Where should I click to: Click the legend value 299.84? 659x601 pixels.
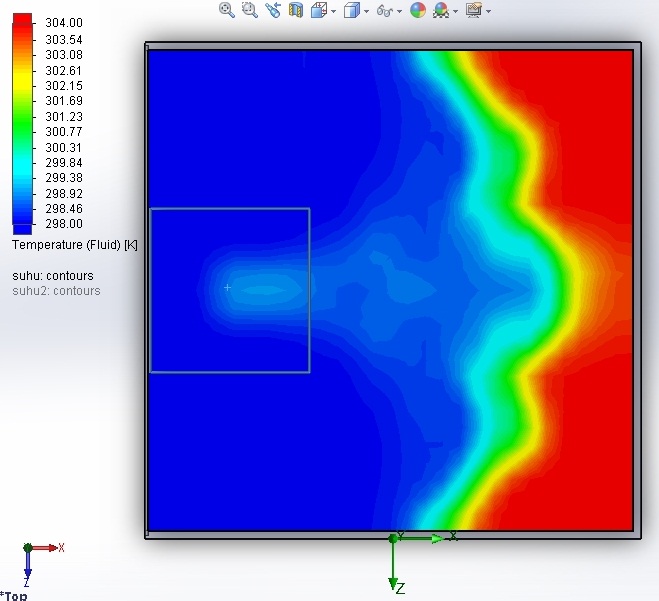pos(64,163)
